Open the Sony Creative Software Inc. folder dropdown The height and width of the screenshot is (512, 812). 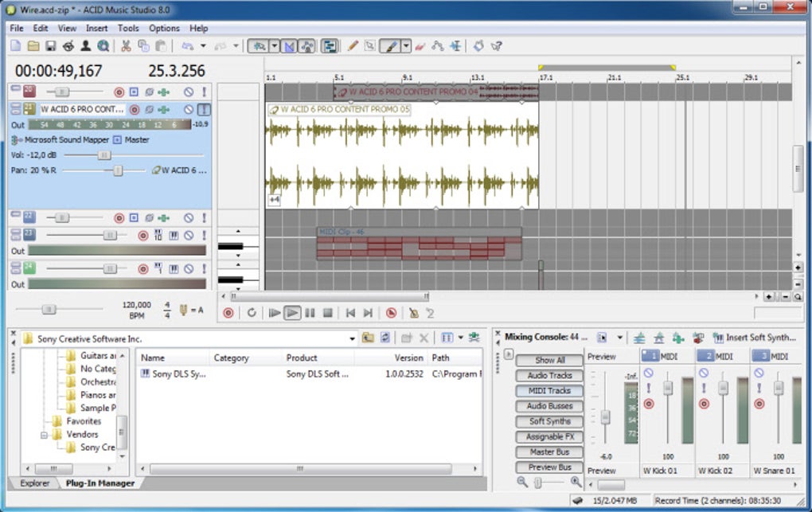[x=352, y=338]
